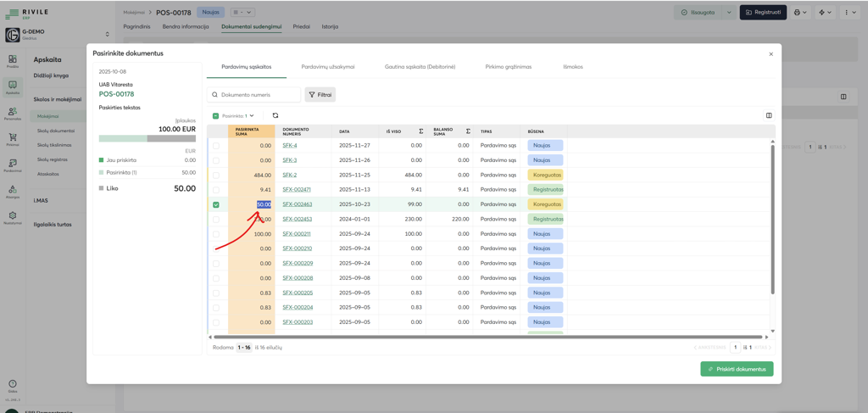Switch to Pardavimų užsakymai tab

(328, 66)
